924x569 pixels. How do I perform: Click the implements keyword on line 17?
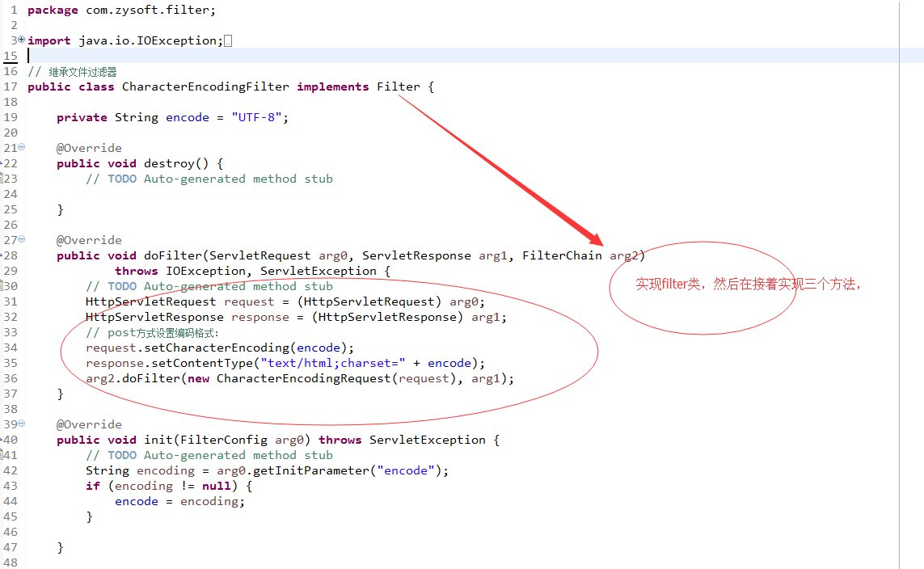[x=332, y=86]
